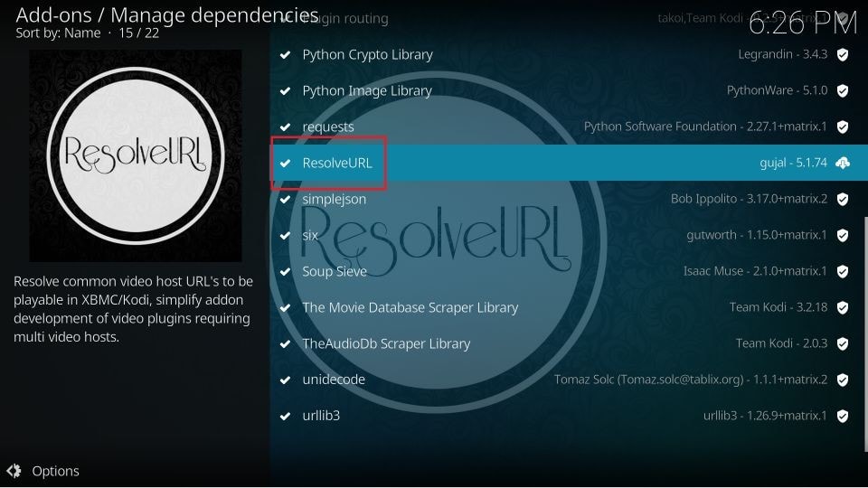The width and height of the screenshot is (868, 488).
Task: Select the six dependency entry
Action: 569,235
